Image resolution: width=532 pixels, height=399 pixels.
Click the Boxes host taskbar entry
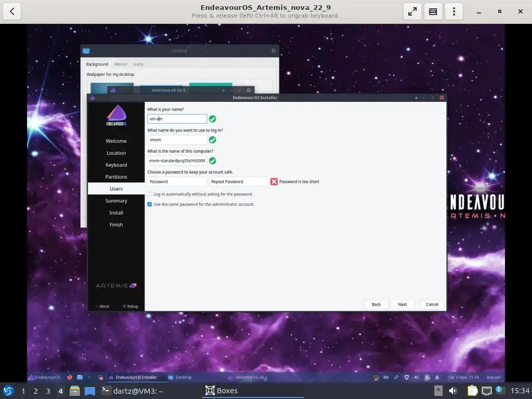click(253, 391)
